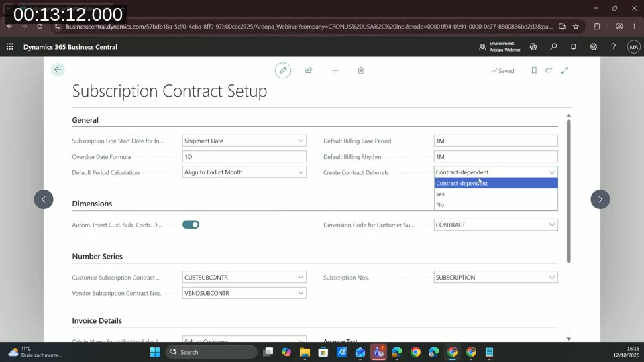Image resolution: width=644 pixels, height=362 pixels.
Task: Open Subscription Nos. dropdown
Action: (552, 278)
